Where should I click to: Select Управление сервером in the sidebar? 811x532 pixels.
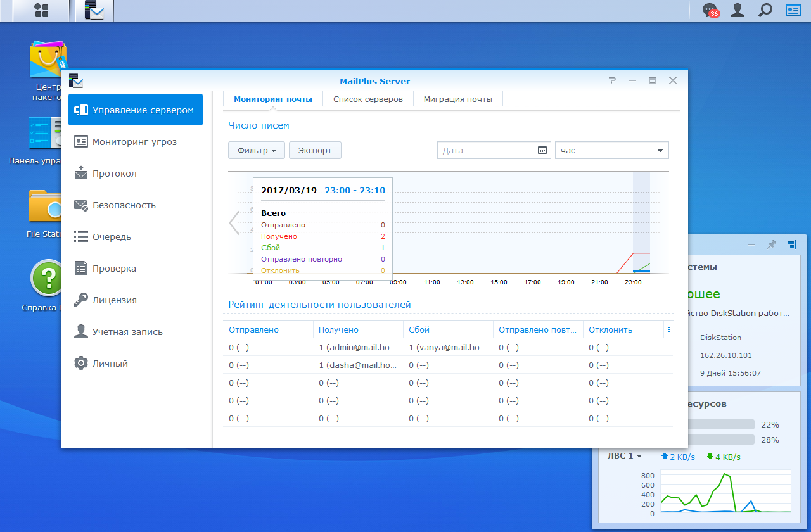tap(136, 110)
